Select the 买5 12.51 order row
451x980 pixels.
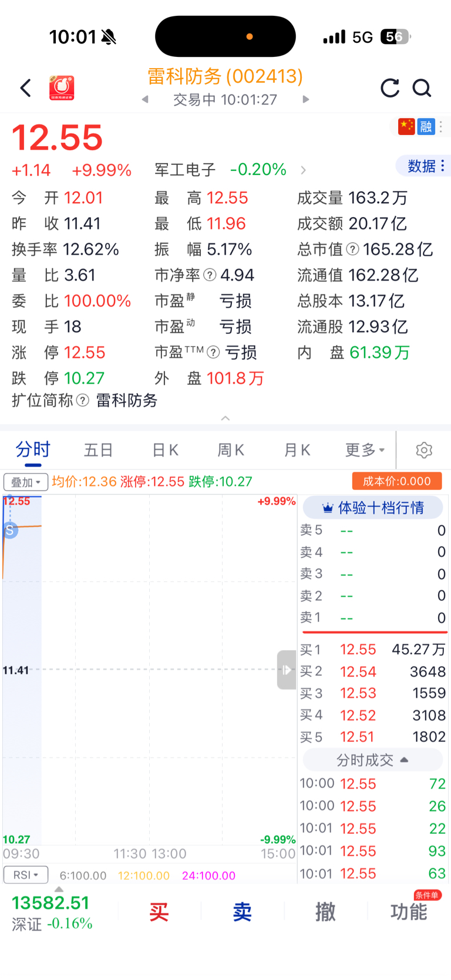click(x=373, y=737)
